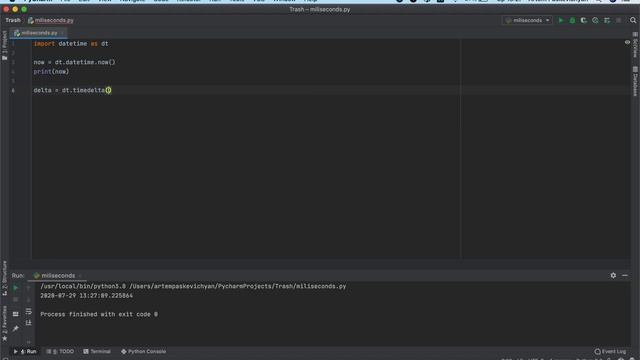Click on the 'delta = dt.timedelta()' code line
The image size is (640, 360).
72,90
